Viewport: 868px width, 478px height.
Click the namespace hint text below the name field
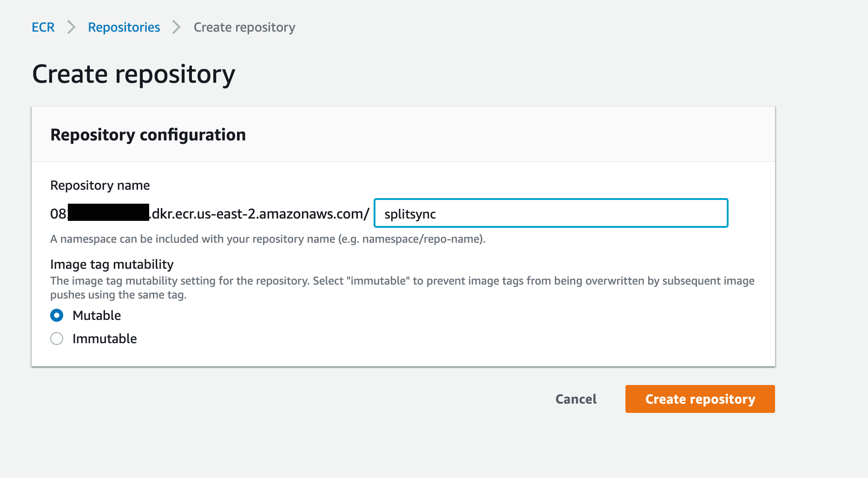coord(268,239)
